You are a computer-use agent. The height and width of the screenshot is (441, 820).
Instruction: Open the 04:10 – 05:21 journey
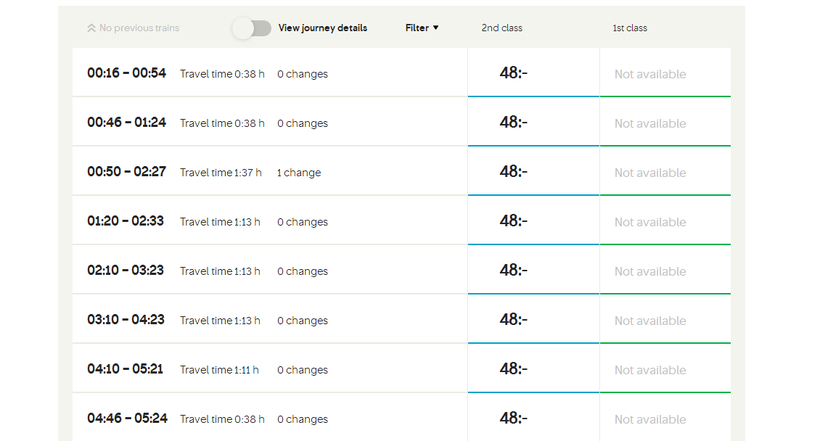[x=127, y=369]
